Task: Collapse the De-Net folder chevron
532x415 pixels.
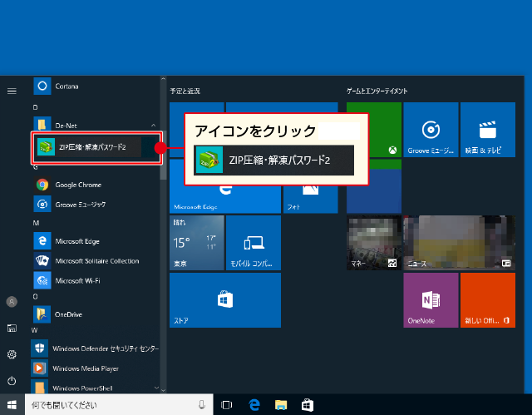Action: [x=153, y=126]
